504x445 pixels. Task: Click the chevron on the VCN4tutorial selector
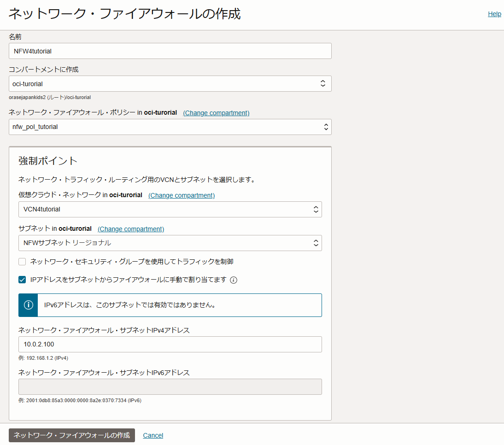click(316, 209)
